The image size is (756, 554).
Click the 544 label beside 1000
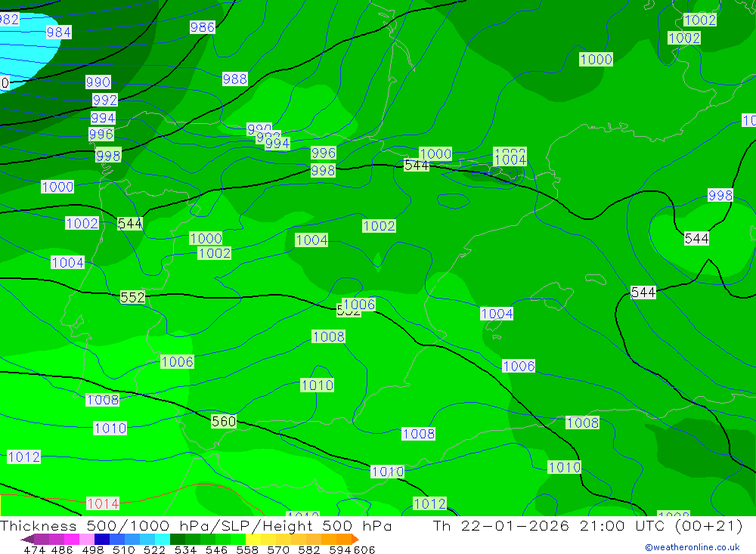417,166
